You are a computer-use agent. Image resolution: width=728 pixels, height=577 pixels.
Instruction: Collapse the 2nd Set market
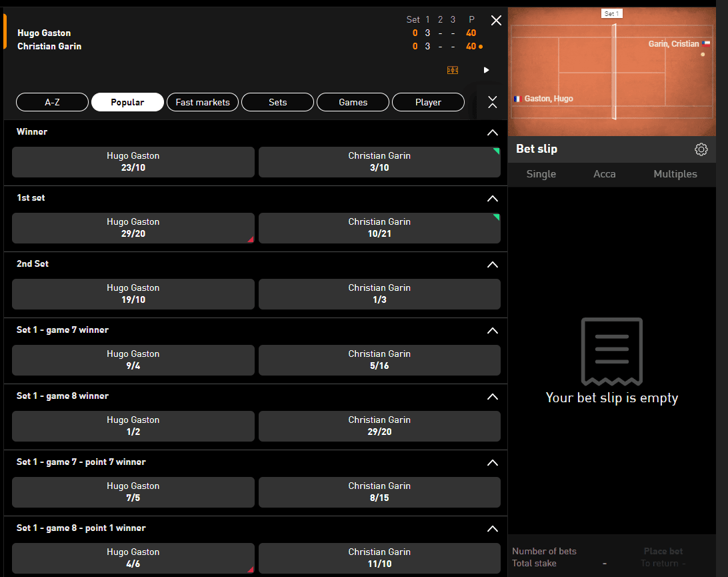pos(493,265)
